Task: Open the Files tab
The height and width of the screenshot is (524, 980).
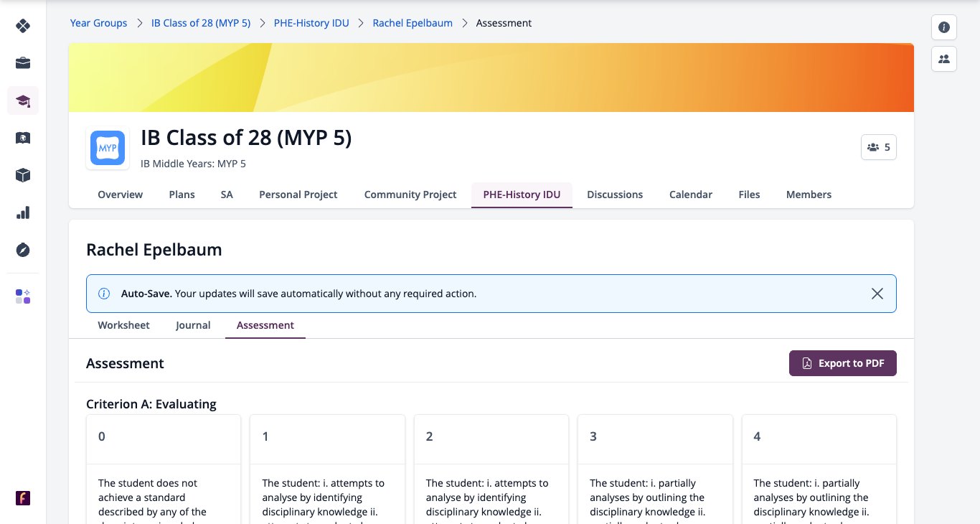Action: tap(749, 195)
